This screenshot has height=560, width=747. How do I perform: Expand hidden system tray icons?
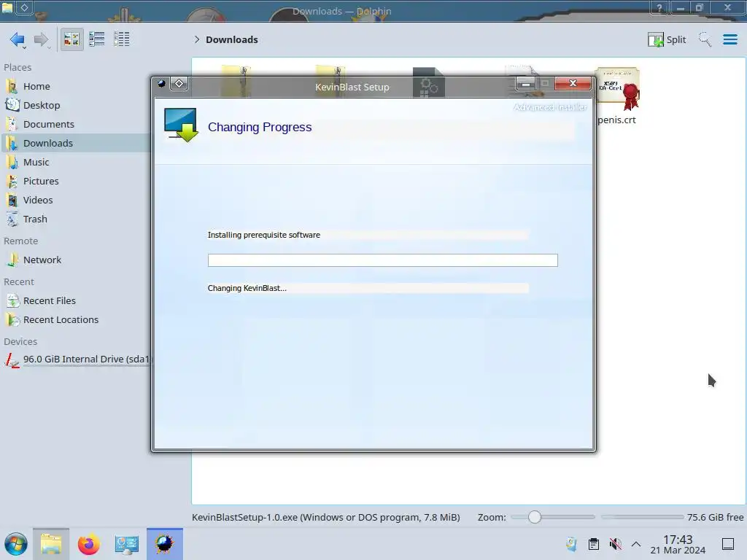[636, 544]
